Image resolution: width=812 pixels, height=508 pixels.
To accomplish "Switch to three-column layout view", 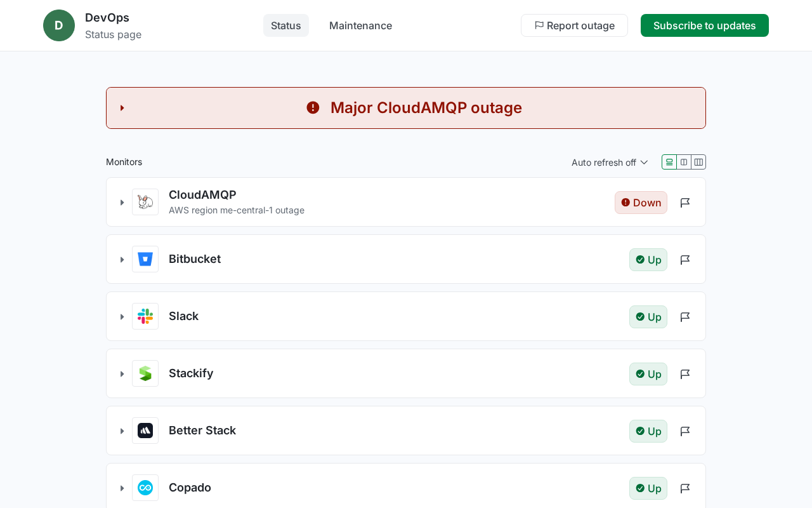I will pyautogui.click(x=698, y=162).
